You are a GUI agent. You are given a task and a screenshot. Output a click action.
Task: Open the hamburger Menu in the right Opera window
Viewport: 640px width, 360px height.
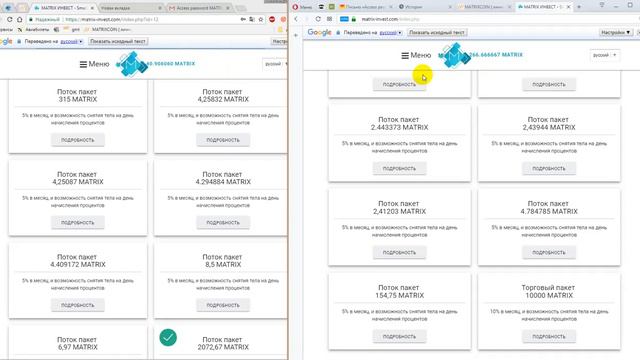point(416,55)
